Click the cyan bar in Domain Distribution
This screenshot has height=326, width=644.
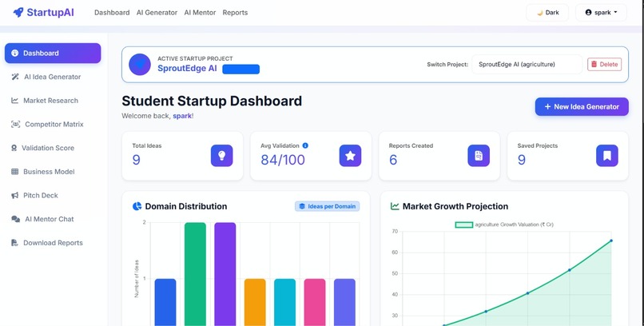285,302
